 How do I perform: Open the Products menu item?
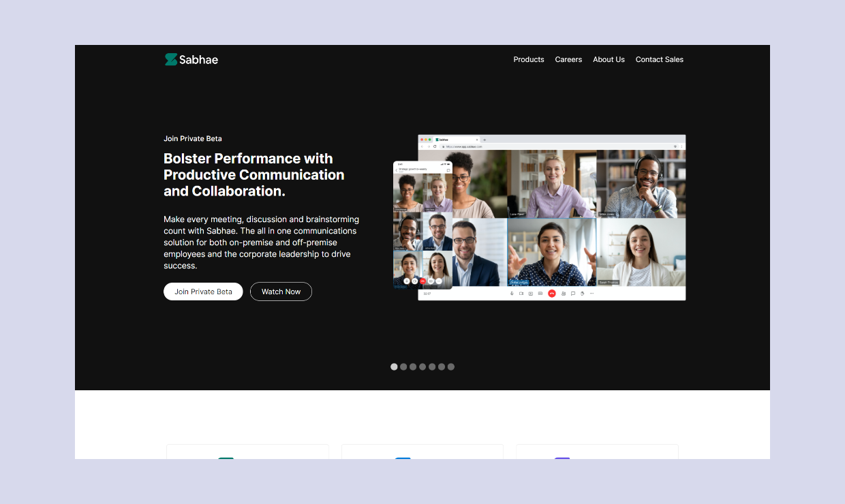pyautogui.click(x=529, y=59)
